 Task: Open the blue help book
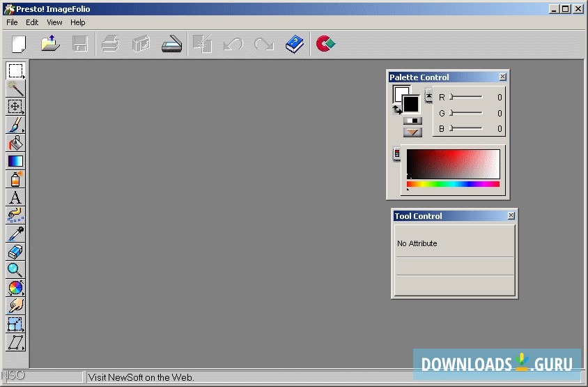[x=295, y=44]
